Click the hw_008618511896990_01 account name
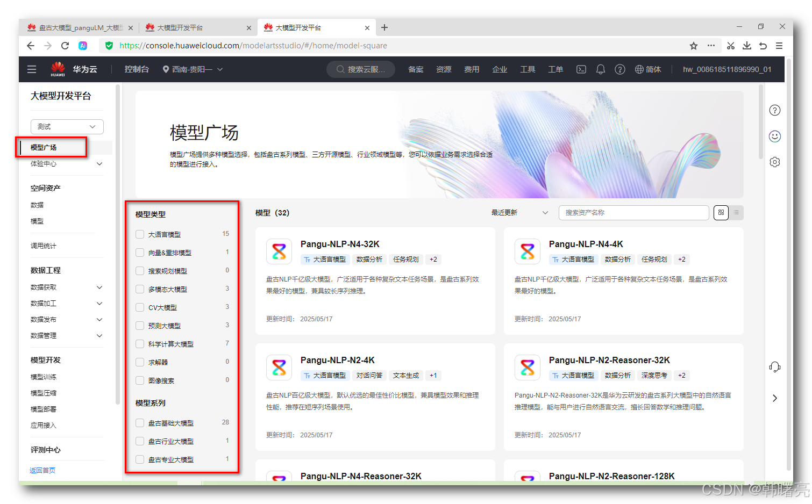This screenshot has width=812, height=504. tap(727, 69)
